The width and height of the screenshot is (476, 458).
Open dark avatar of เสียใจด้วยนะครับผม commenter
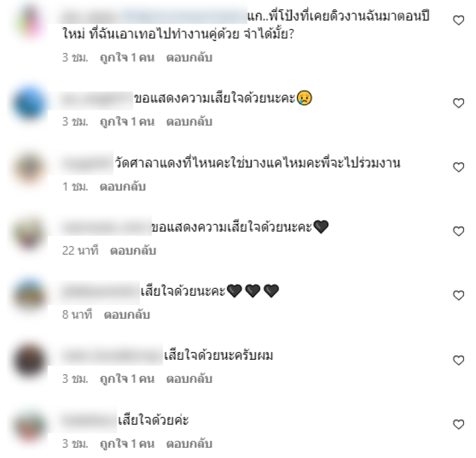coord(29,360)
